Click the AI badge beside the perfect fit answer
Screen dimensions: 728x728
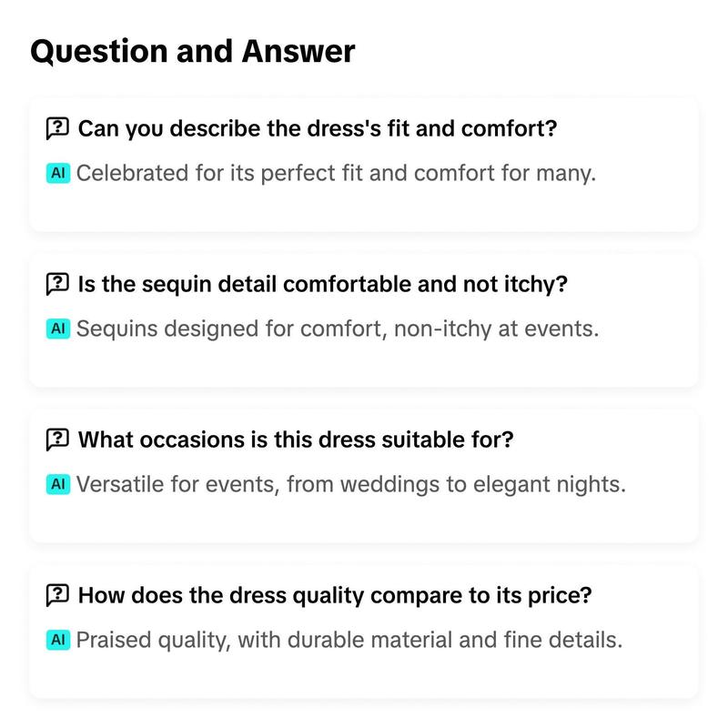pos(58,173)
